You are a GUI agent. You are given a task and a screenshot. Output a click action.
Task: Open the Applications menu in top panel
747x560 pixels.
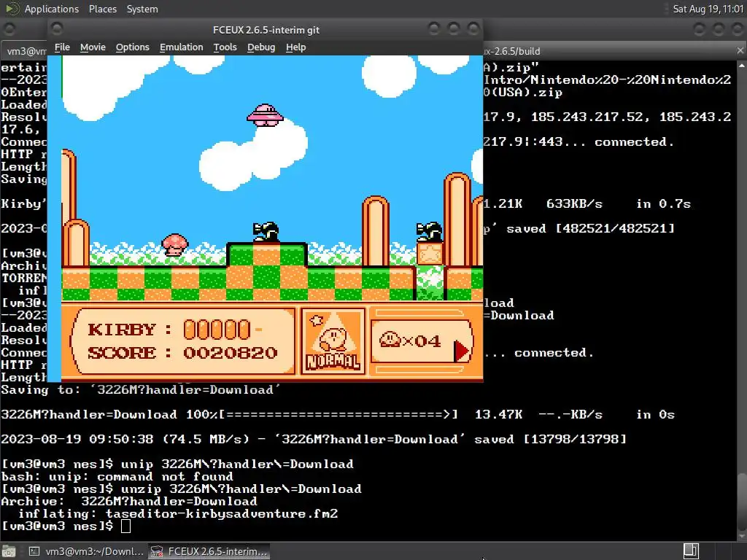point(52,9)
